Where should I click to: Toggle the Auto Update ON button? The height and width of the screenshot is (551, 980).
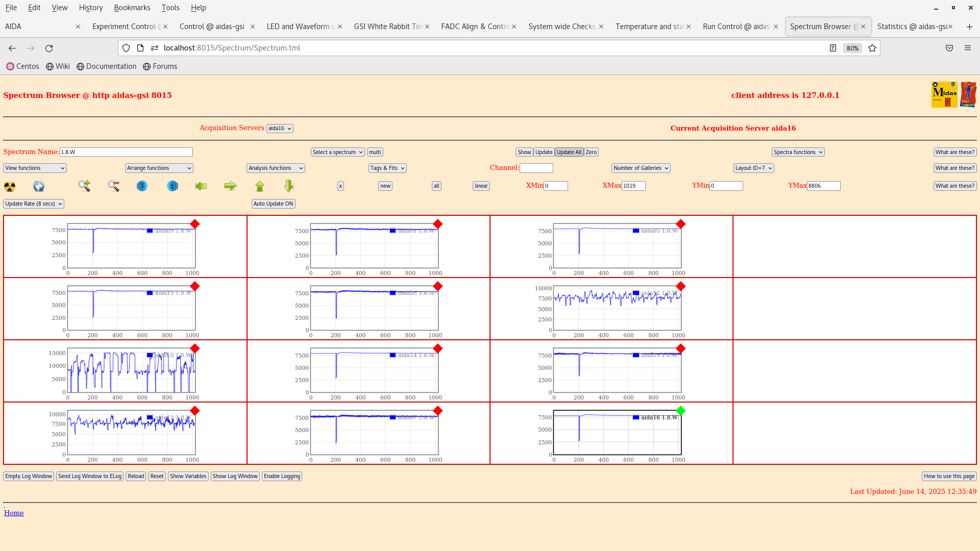click(x=273, y=204)
